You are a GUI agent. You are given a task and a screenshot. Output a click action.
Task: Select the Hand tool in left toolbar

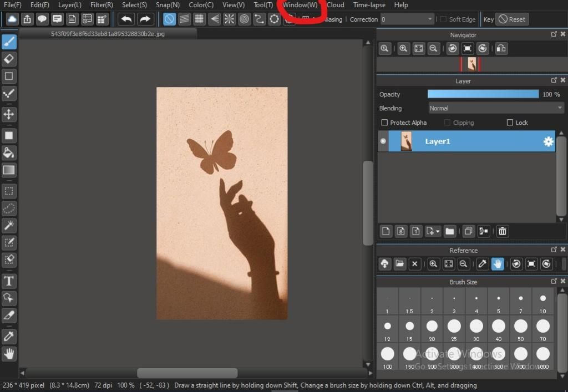pos(9,354)
